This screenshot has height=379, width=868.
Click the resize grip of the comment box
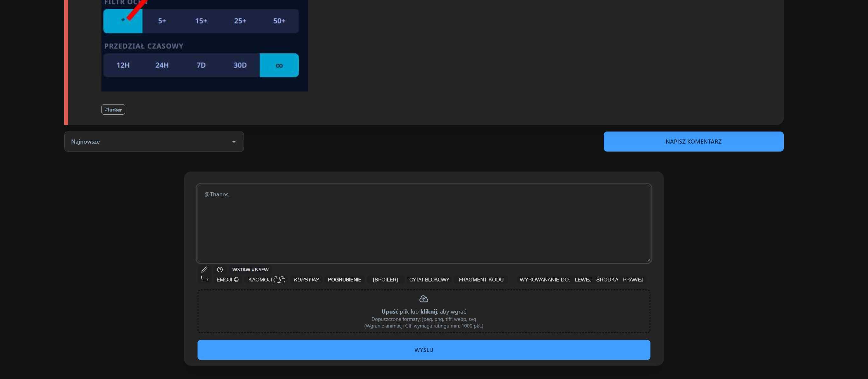(x=648, y=260)
